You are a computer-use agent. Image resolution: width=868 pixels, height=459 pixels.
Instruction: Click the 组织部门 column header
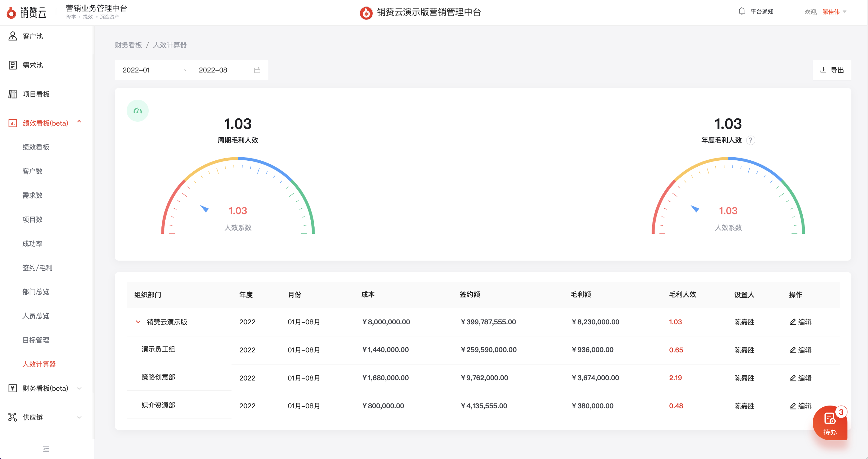(x=147, y=295)
